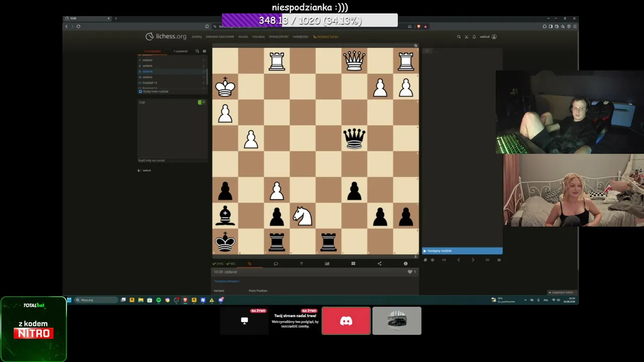
Task: Open the study hamburger menu
Action: [x=204, y=51]
